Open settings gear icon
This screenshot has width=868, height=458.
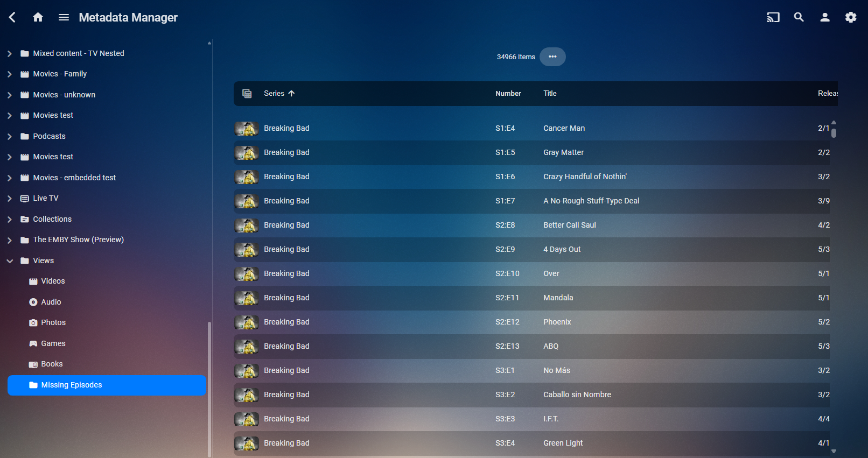[x=851, y=17]
